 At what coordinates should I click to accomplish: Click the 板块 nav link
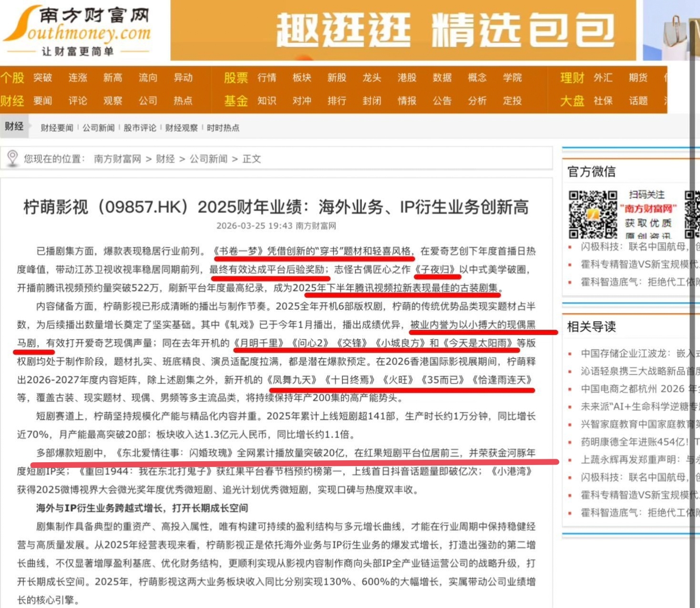pyautogui.click(x=302, y=78)
